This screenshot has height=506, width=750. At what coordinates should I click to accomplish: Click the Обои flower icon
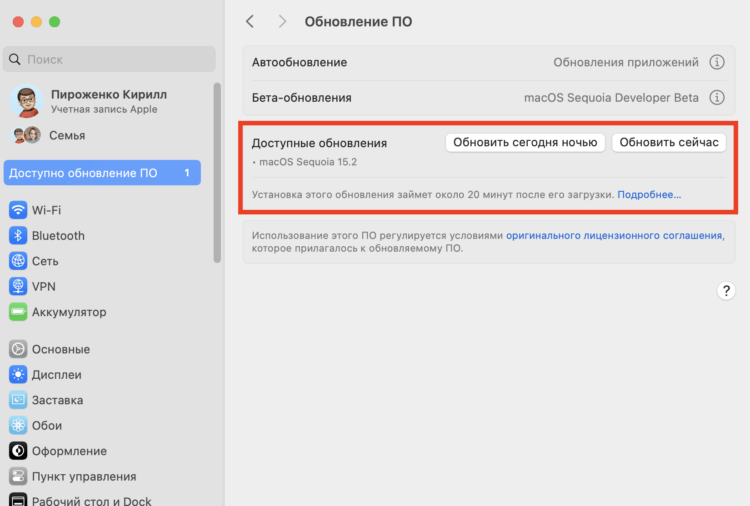coord(18,425)
